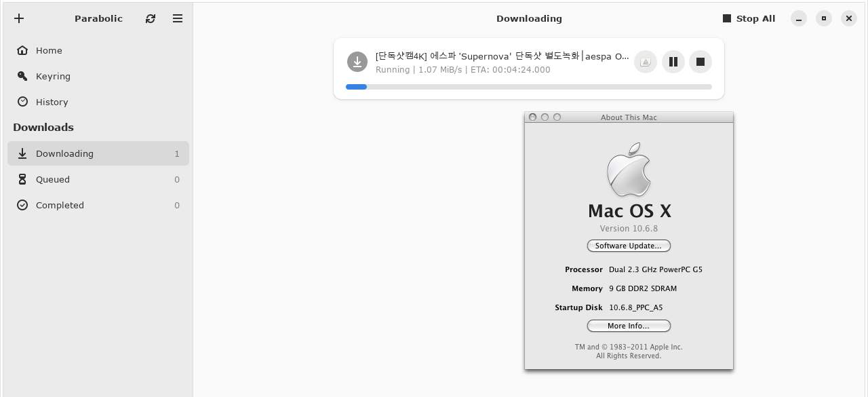Click the Supernova download progress bar
Image resolution: width=868 pixels, height=397 pixels.
pos(529,87)
